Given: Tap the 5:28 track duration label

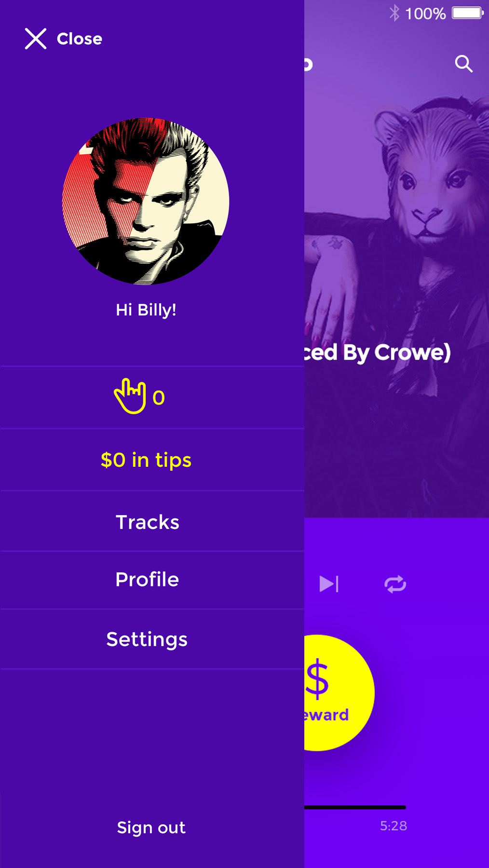Looking at the screenshot, I should click(x=394, y=826).
